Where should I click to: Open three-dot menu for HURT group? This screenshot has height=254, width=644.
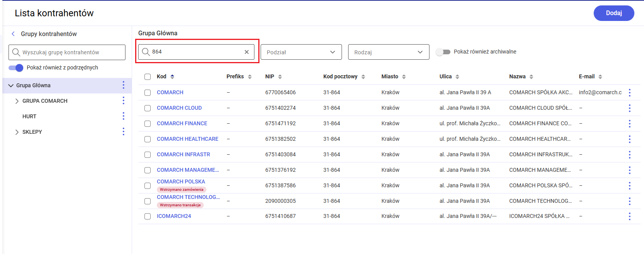click(123, 116)
